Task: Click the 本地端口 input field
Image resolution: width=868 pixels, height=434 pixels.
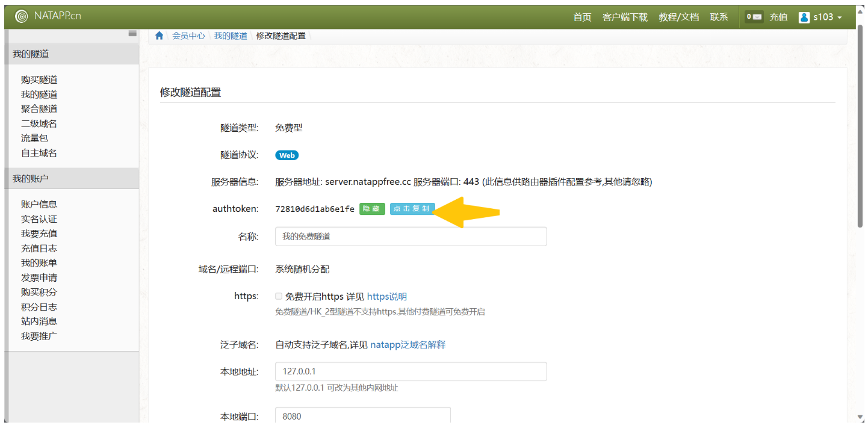Action: tap(363, 416)
